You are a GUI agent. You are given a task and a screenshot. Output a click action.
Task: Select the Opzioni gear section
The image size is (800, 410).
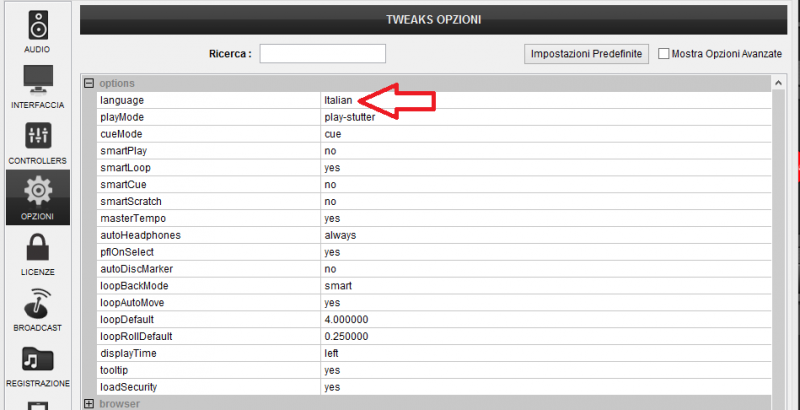[38, 198]
